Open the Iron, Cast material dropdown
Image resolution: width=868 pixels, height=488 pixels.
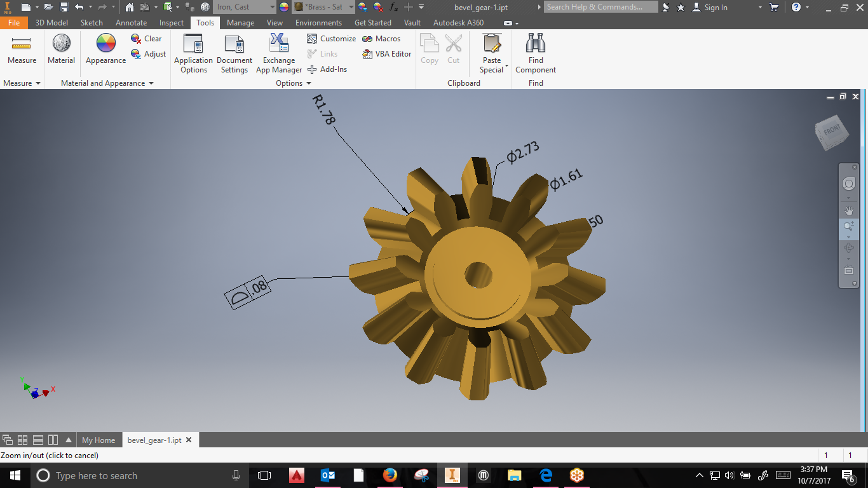pyautogui.click(x=272, y=7)
